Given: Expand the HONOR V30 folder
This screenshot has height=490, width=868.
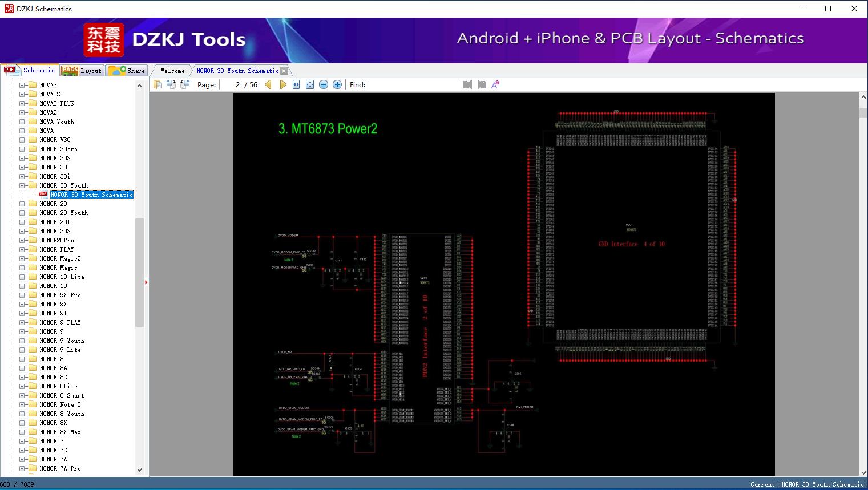Looking at the screenshot, I should point(22,140).
